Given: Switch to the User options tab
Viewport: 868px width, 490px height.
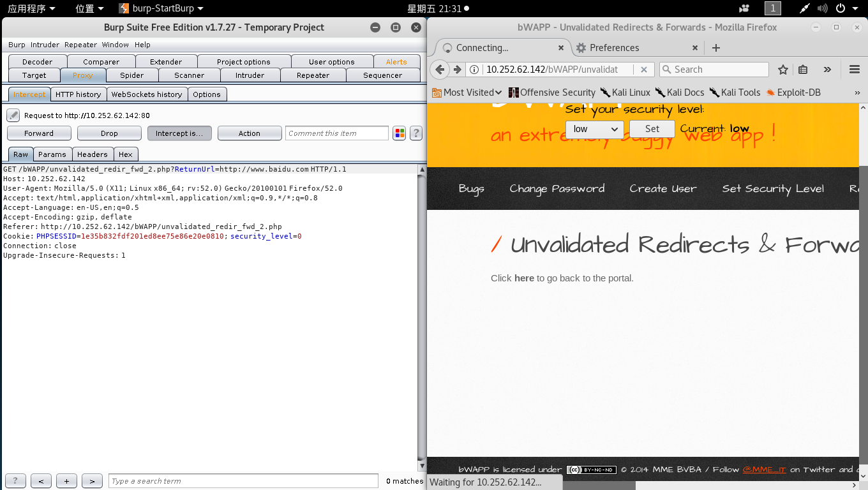Looking at the screenshot, I should [x=331, y=62].
